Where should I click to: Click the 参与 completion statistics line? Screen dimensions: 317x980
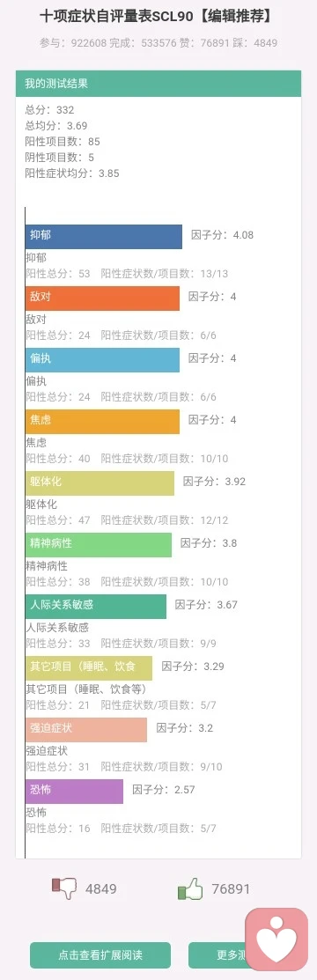coord(158,43)
